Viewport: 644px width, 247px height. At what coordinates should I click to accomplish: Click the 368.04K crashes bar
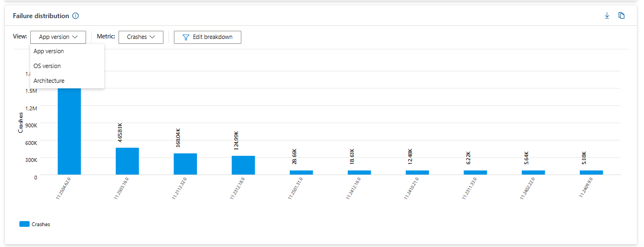point(185,164)
